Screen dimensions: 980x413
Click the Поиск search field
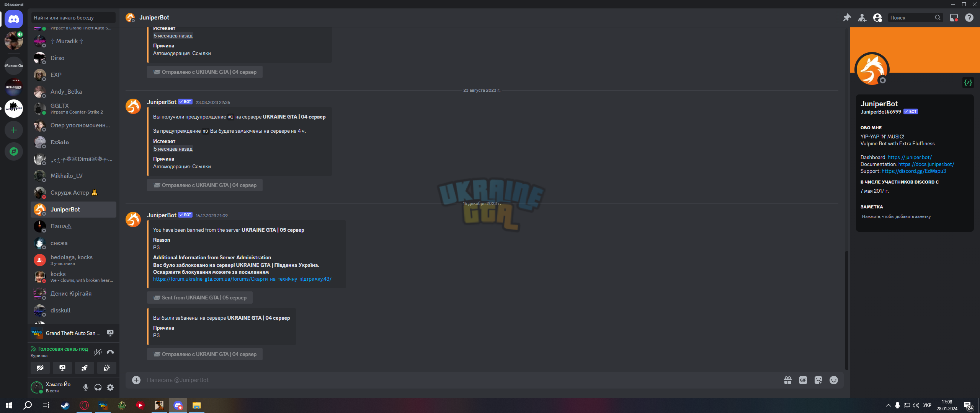915,18
